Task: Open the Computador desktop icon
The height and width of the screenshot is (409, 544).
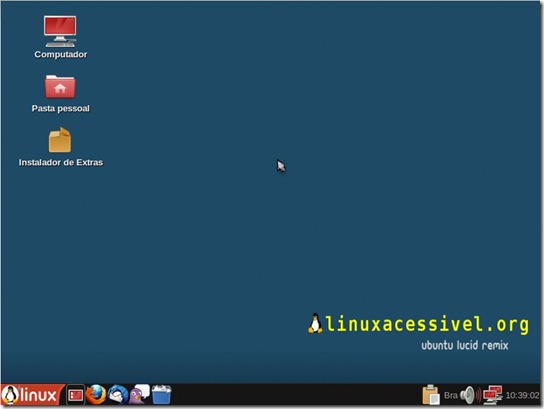Action: [x=60, y=31]
